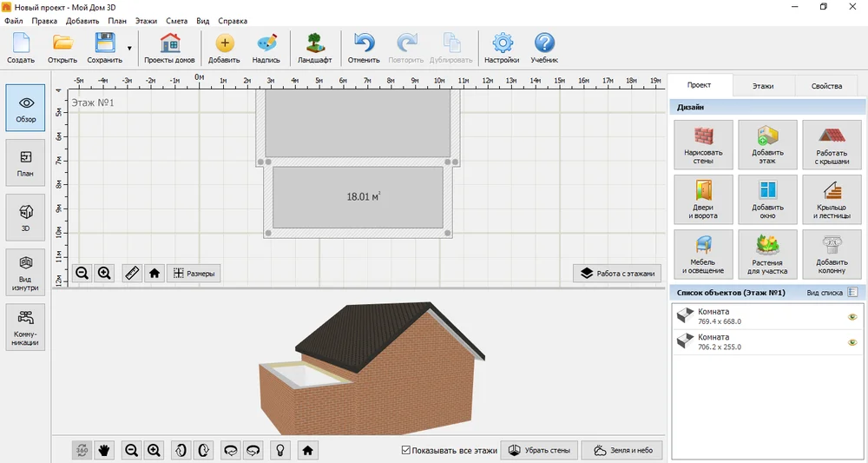Click the light bulb lighting icon

pyautogui.click(x=280, y=450)
